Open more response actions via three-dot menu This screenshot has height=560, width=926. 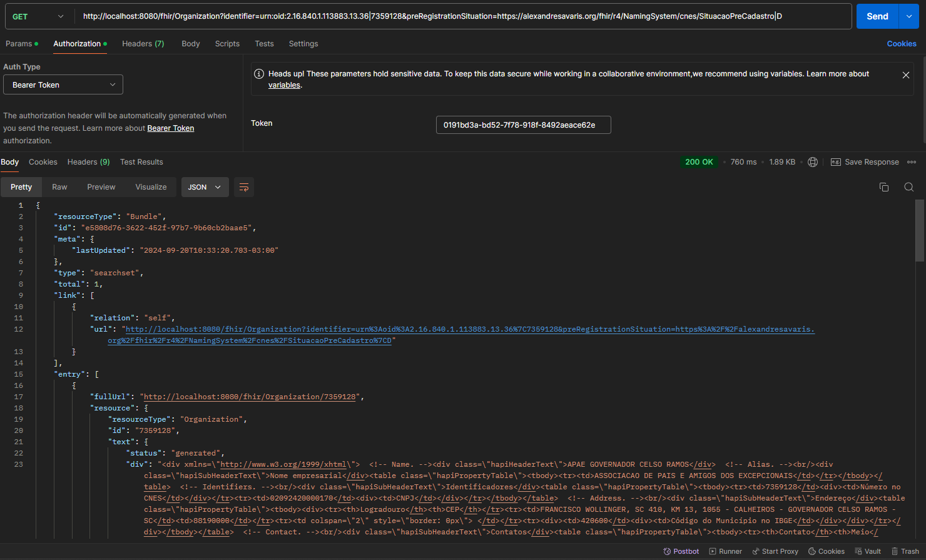912,161
